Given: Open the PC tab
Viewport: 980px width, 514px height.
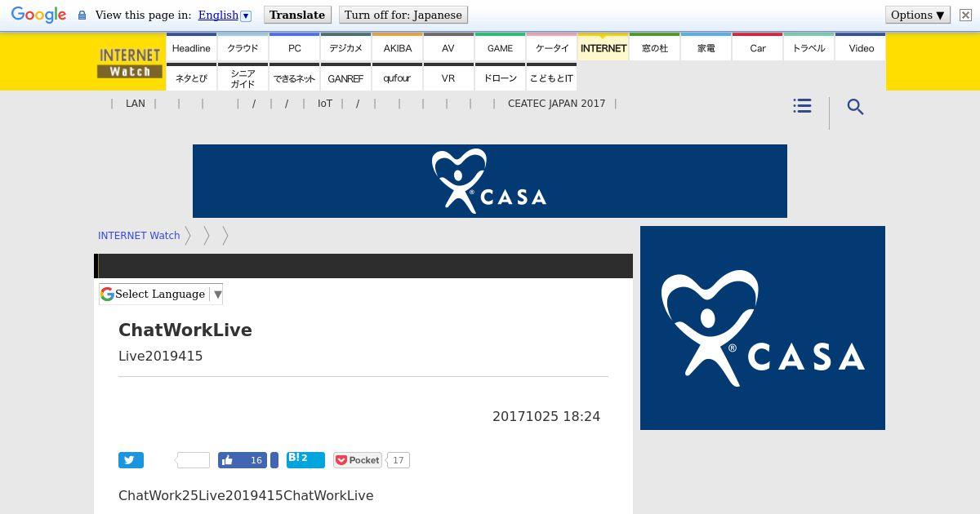Looking at the screenshot, I should (294, 48).
